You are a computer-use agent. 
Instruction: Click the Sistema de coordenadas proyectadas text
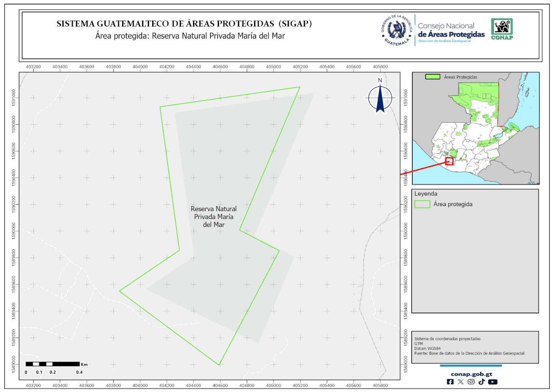pos(447,339)
